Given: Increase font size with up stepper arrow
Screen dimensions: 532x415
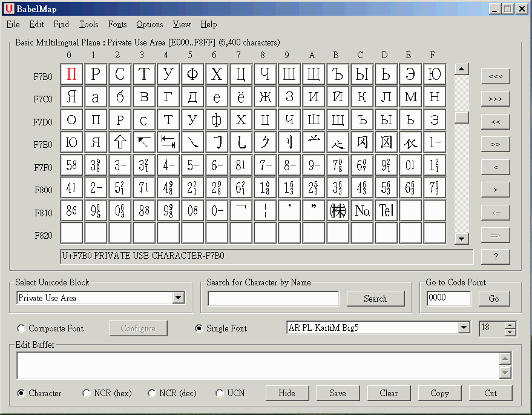Looking at the screenshot, I should click(x=510, y=325).
